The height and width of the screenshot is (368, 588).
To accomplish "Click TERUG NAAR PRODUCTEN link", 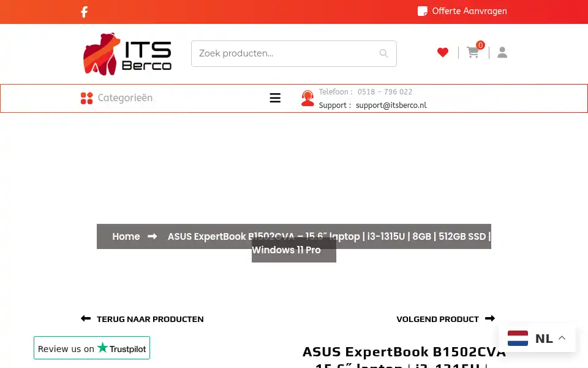I will click(150, 319).
